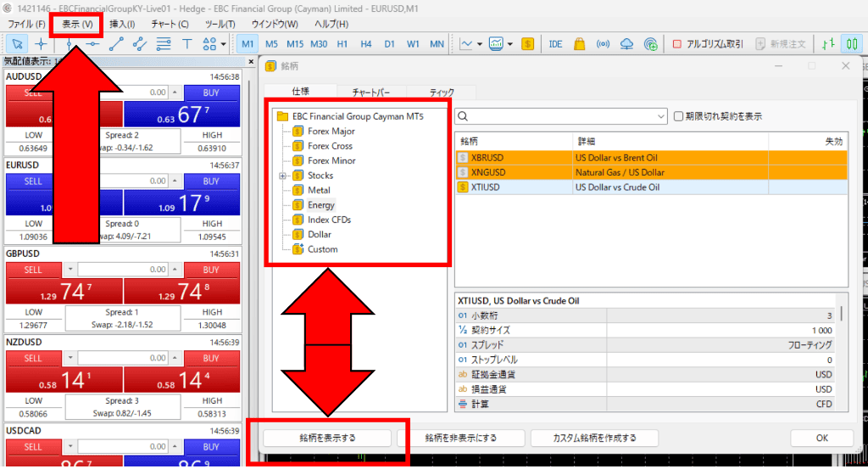Select the M1 timeframe

point(248,44)
